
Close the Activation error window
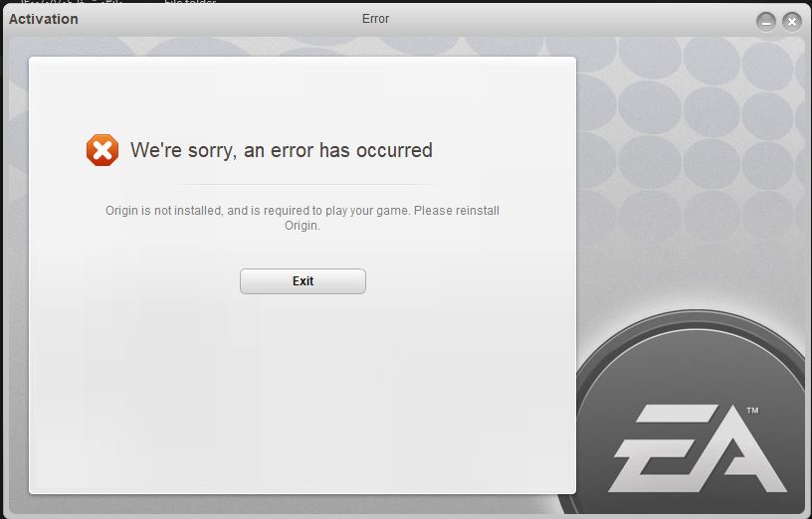[x=792, y=22]
